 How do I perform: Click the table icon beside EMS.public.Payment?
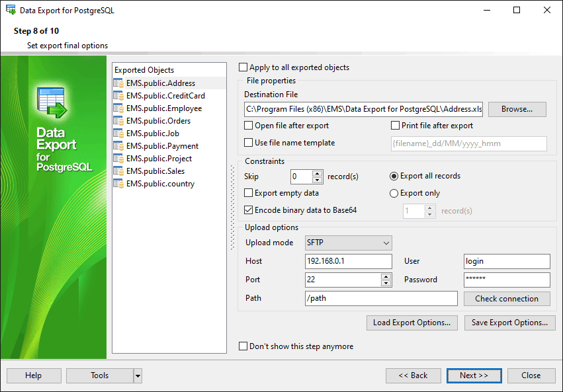point(118,146)
